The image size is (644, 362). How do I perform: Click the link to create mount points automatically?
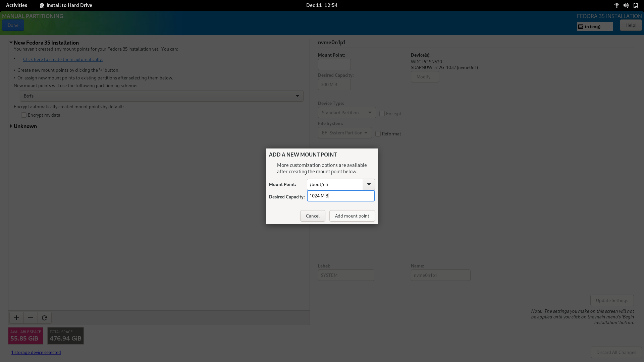pos(63,59)
